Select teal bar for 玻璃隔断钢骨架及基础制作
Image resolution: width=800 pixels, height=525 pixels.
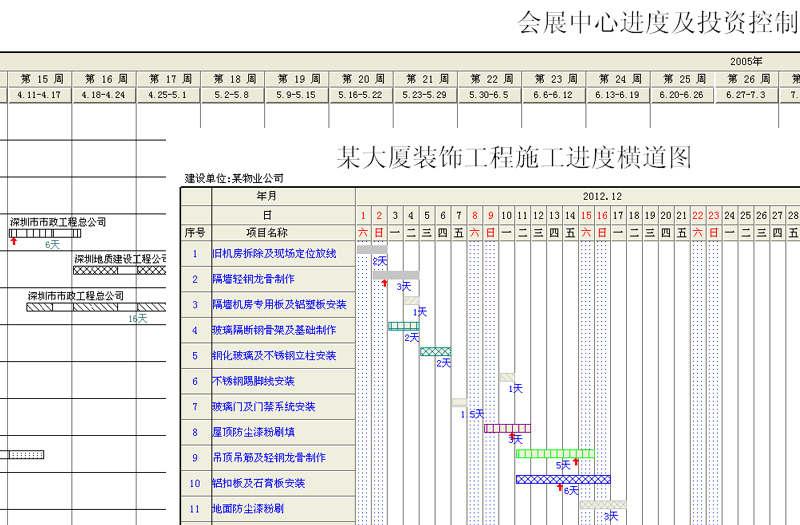point(403,326)
